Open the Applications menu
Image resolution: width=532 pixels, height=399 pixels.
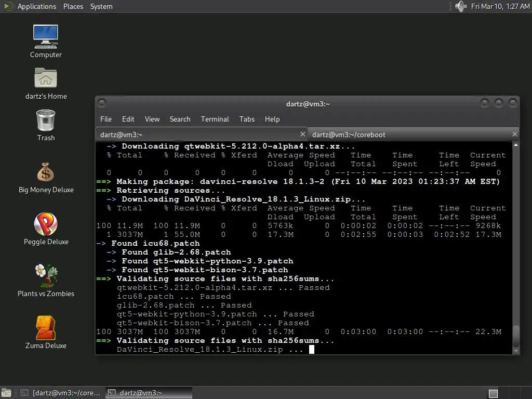point(37,6)
